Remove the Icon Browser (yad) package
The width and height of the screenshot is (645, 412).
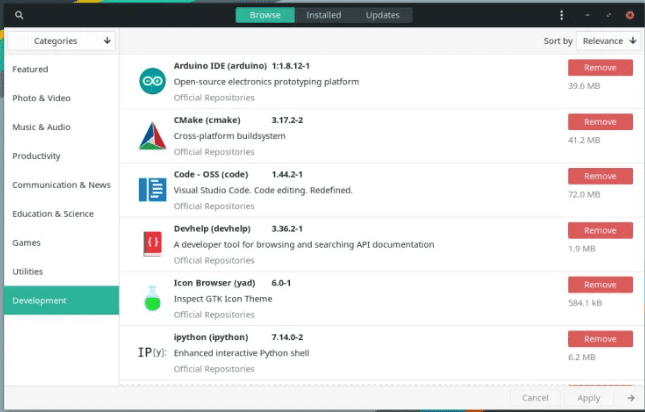point(600,285)
